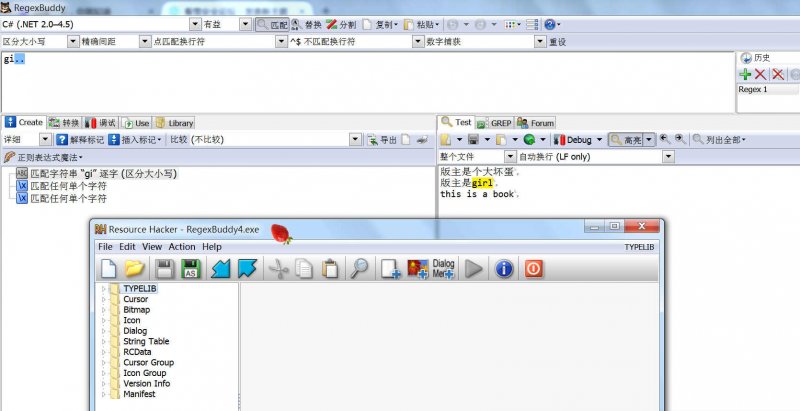The width and height of the screenshot is (800, 411).
Task: Switch to the Use tab
Action: (x=136, y=123)
